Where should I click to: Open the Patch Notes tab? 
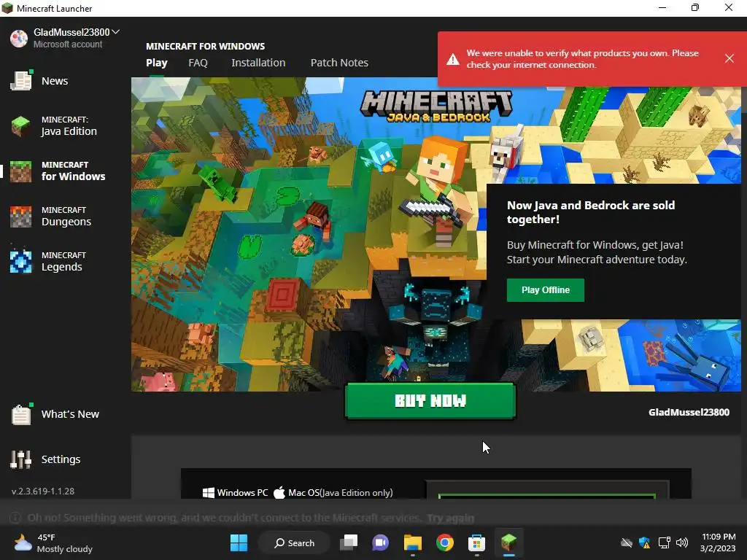339,63
